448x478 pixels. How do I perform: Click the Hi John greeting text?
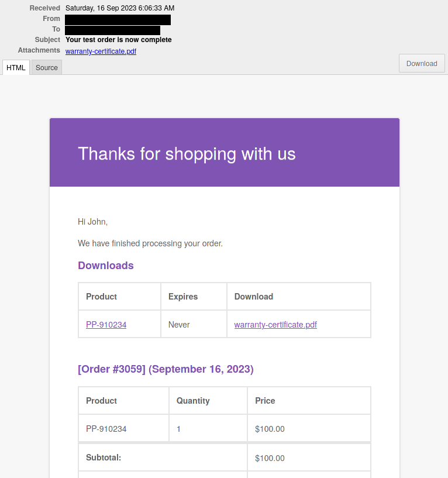tap(92, 222)
